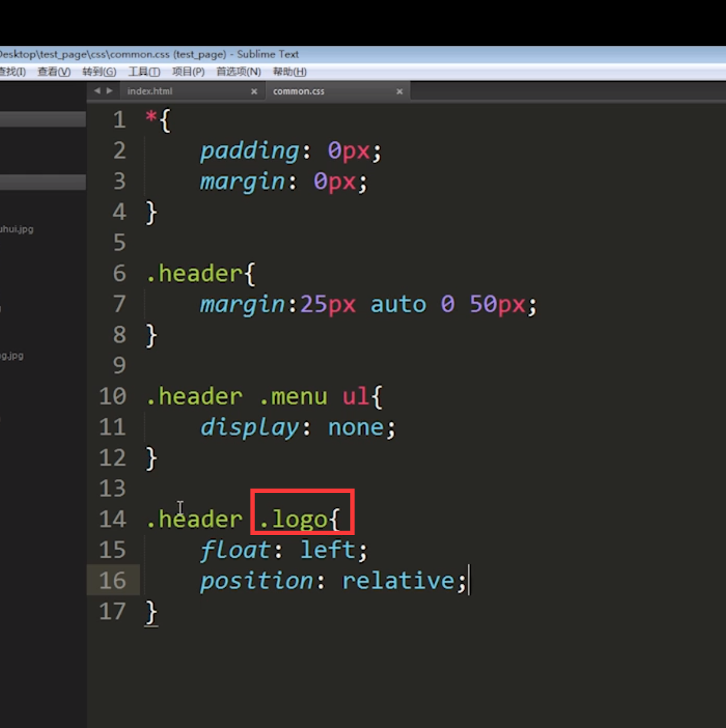
Task: Open the 查看(V) menu
Action: [x=54, y=72]
